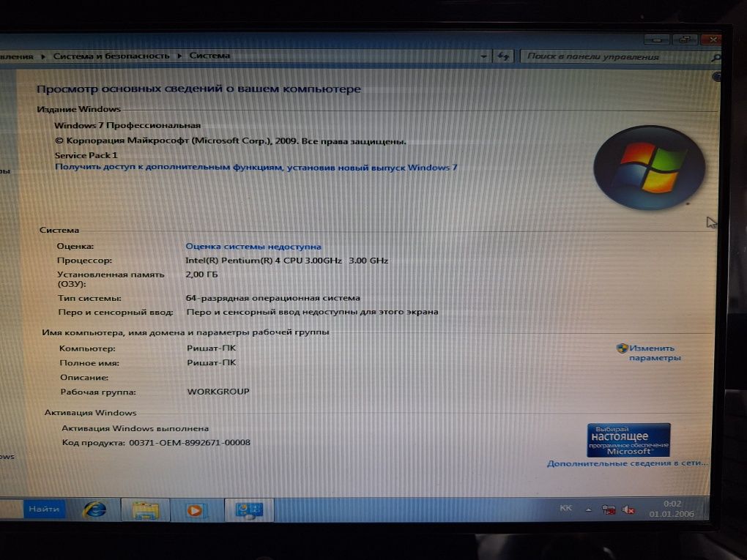Open the link to get additional Windows 7 features
Screen dimensions: 747x560
click(x=256, y=167)
